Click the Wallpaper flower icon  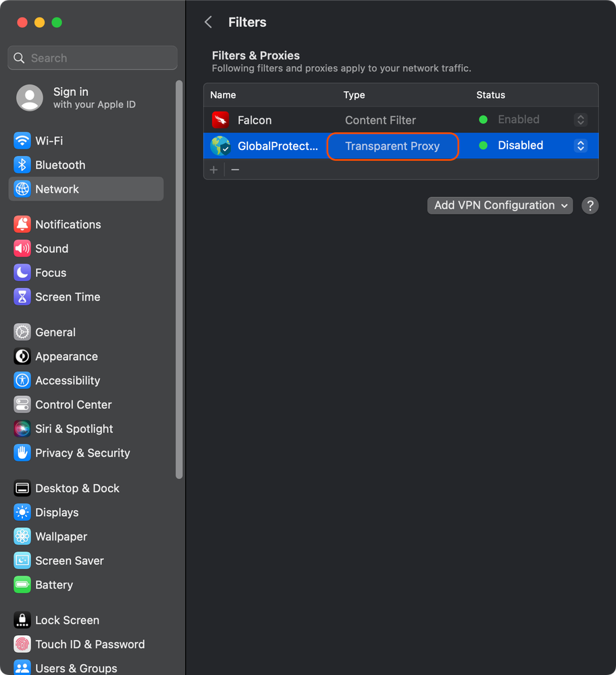click(22, 536)
